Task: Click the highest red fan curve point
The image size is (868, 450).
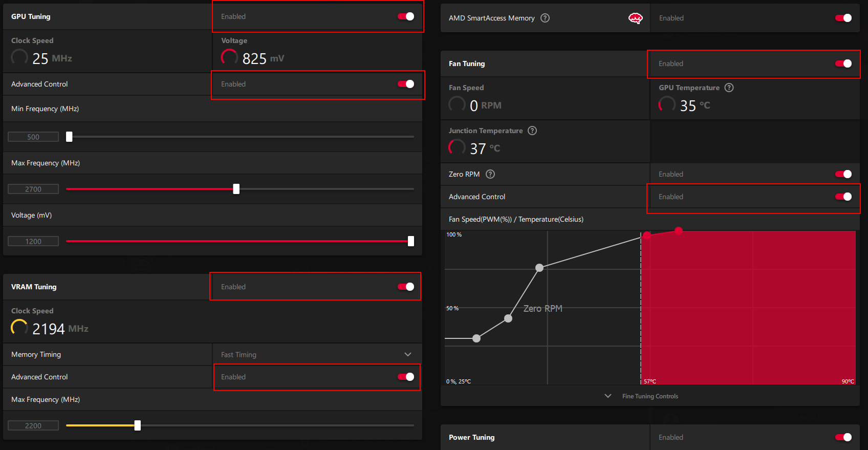Action: pyautogui.click(x=679, y=231)
